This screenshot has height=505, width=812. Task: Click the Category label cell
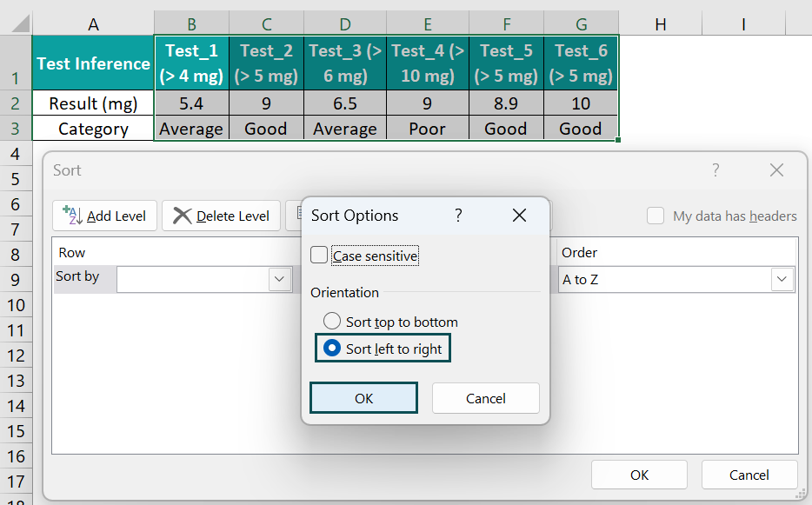[93, 128]
